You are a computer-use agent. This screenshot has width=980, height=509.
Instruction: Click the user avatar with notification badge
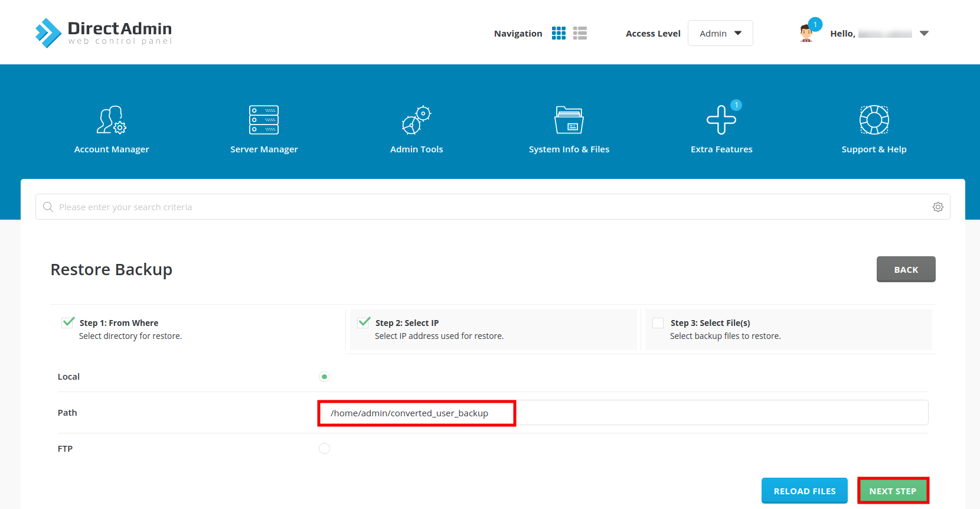coord(807,32)
